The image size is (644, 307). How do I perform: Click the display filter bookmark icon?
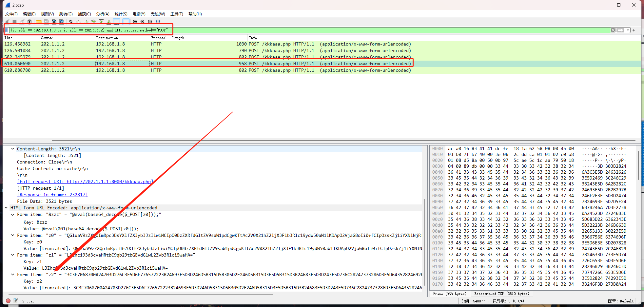tap(7, 30)
